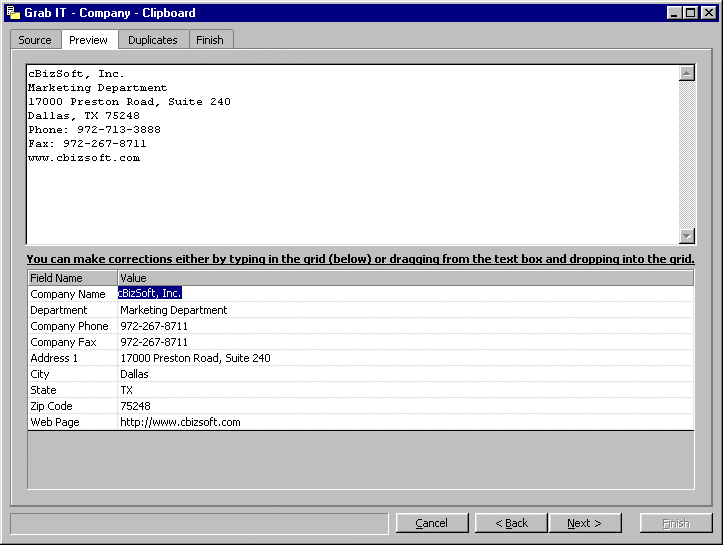Click 'Fax: 972-267-8711' line in text box
The image size is (723, 545).
[x=87, y=143]
